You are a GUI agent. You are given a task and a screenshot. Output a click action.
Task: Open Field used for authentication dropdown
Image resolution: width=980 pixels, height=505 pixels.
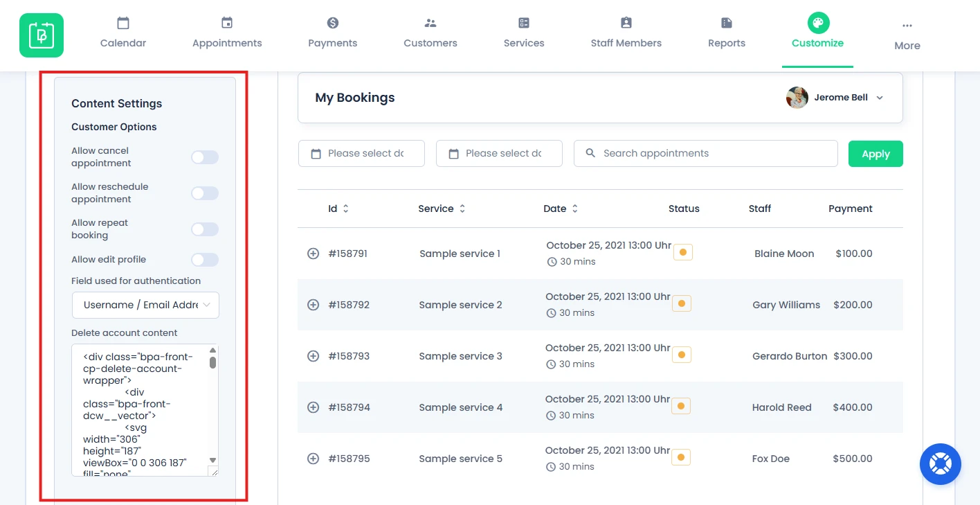[145, 305]
